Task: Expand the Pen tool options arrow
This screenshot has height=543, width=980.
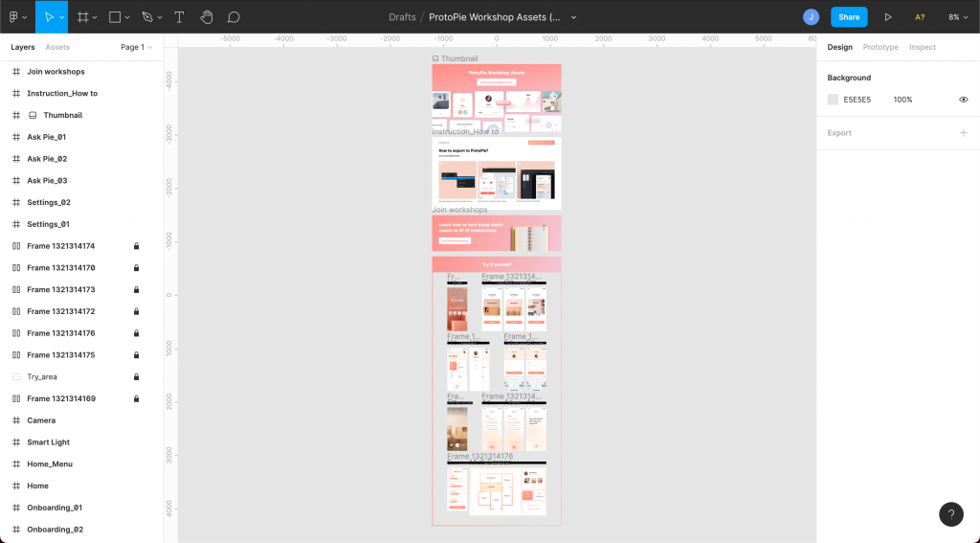Action: (160, 17)
